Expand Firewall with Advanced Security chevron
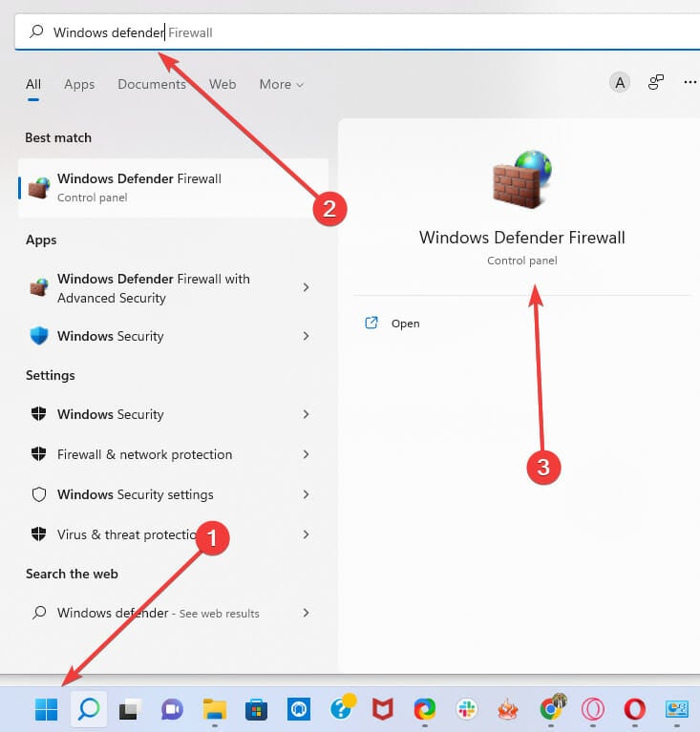Viewport: 700px width, 732px height. (307, 287)
